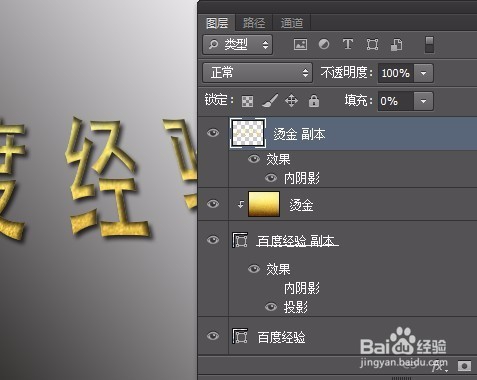Lock position move icon
Screen dimensions: 477x380
coord(291,101)
